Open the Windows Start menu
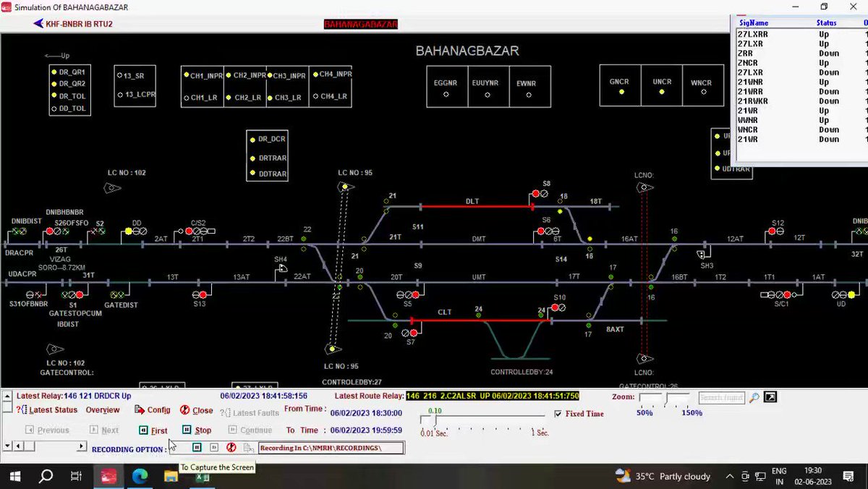Screen dimensions: 868x489 pos(14,476)
